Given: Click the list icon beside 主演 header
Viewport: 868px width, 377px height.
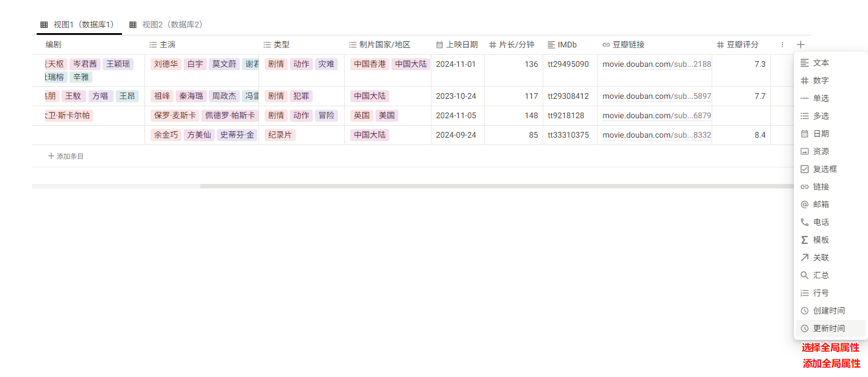Looking at the screenshot, I should coord(153,45).
